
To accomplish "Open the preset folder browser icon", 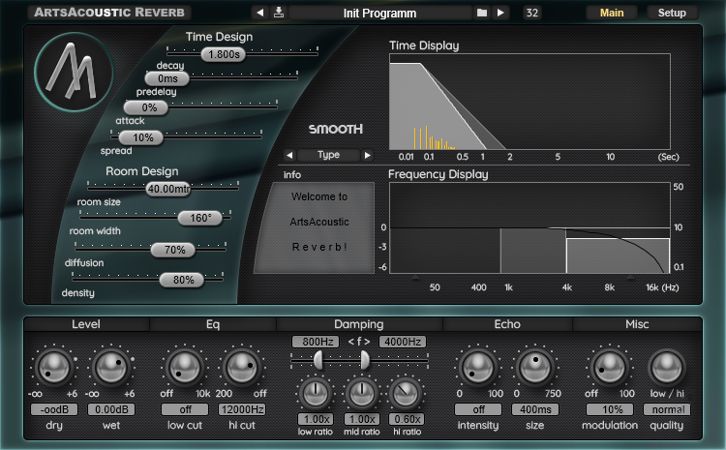I will (481, 13).
